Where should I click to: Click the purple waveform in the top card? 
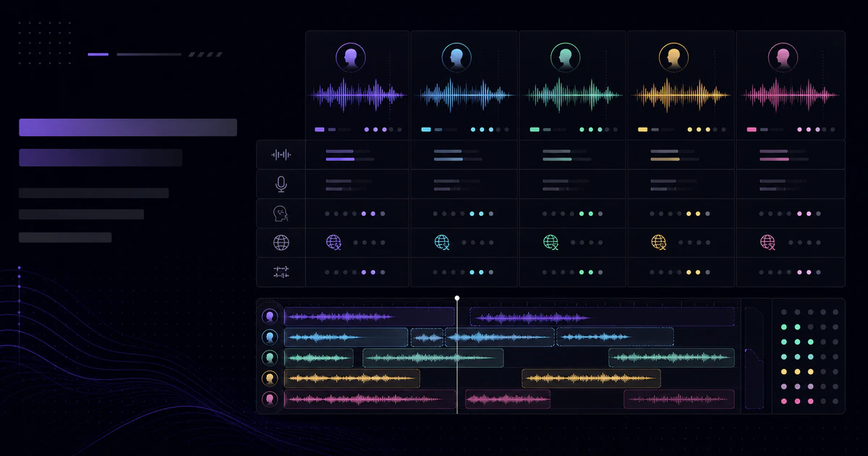(x=359, y=95)
